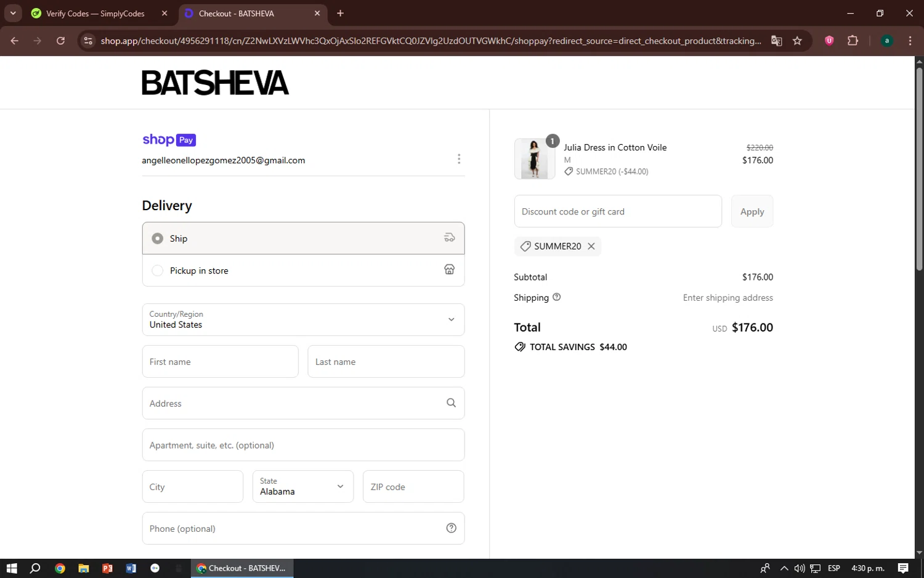924x578 pixels.
Task: Open browser extensions puzzle icon
Action: 853,41
